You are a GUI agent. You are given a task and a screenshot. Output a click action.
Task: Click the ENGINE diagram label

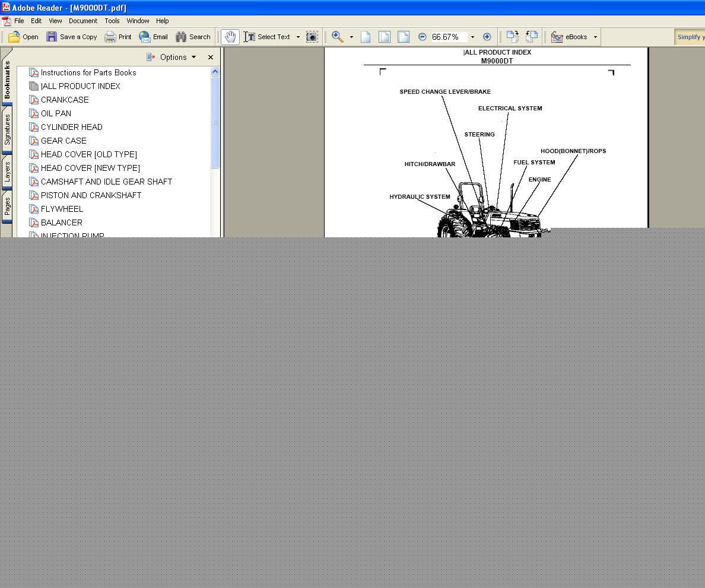pos(539,179)
